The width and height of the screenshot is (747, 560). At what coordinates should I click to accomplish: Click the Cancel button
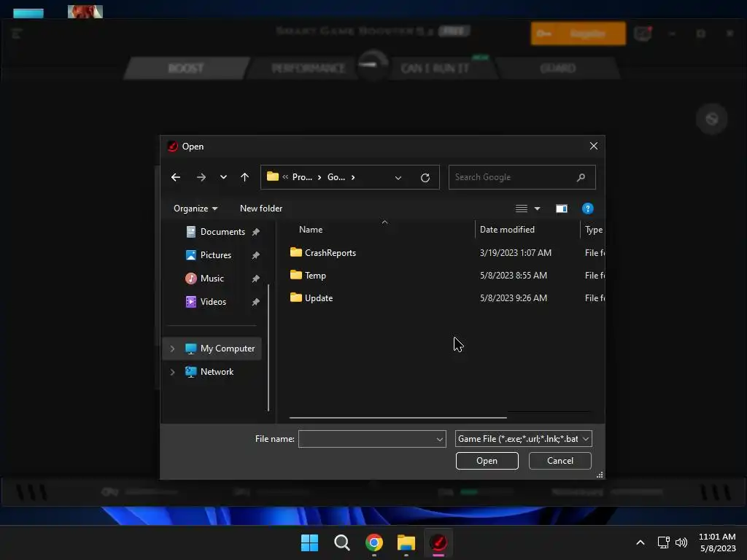tap(560, 461)
